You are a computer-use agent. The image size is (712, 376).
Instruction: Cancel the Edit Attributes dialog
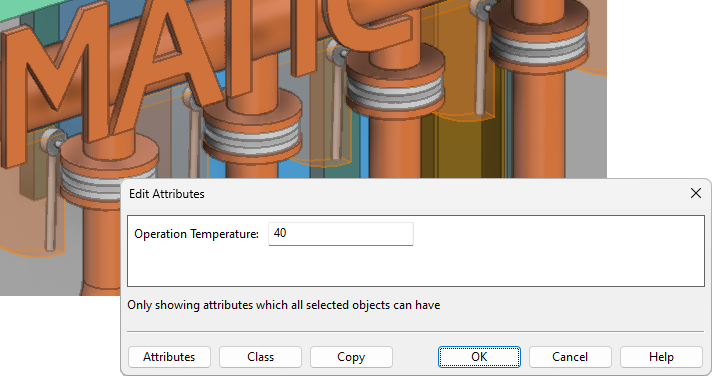pyautogui.click(x=570, y=357)
